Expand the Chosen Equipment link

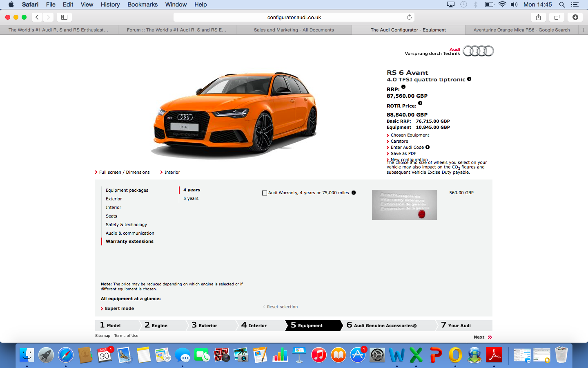[x=410, y=135]
